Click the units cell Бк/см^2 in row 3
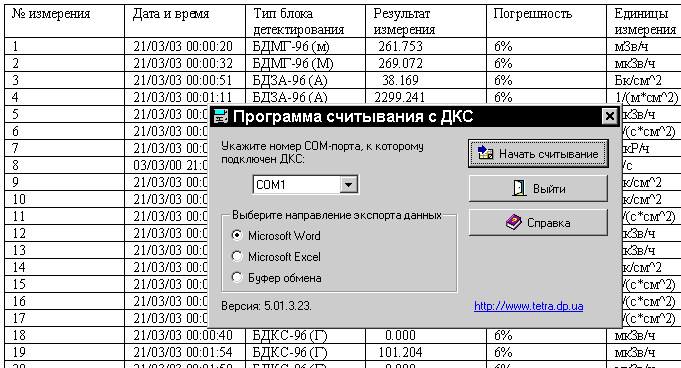This screenshot has width=681, height=368. 638,80
